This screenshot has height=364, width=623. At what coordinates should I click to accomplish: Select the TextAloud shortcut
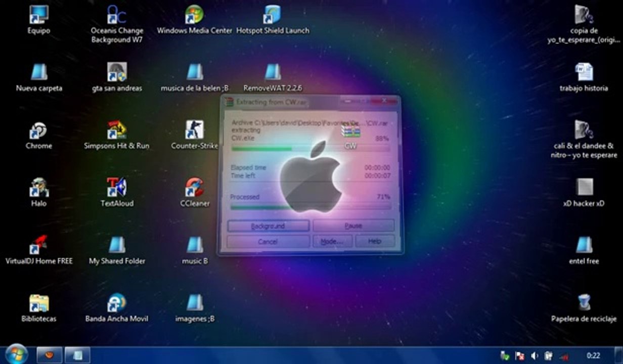pos(117,193)
